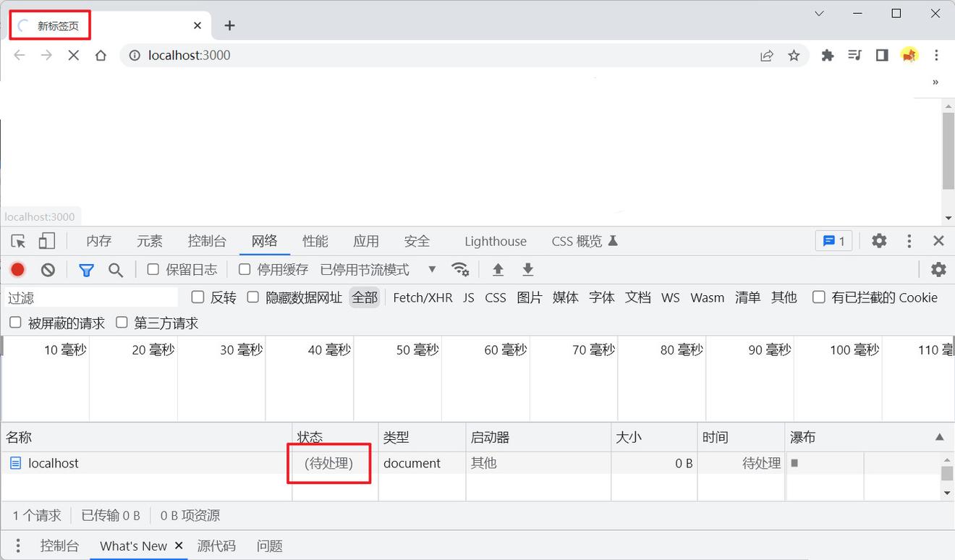Filter requests by Fetch/XHR type
Screen dimensions: 955x560
[423, 297]
